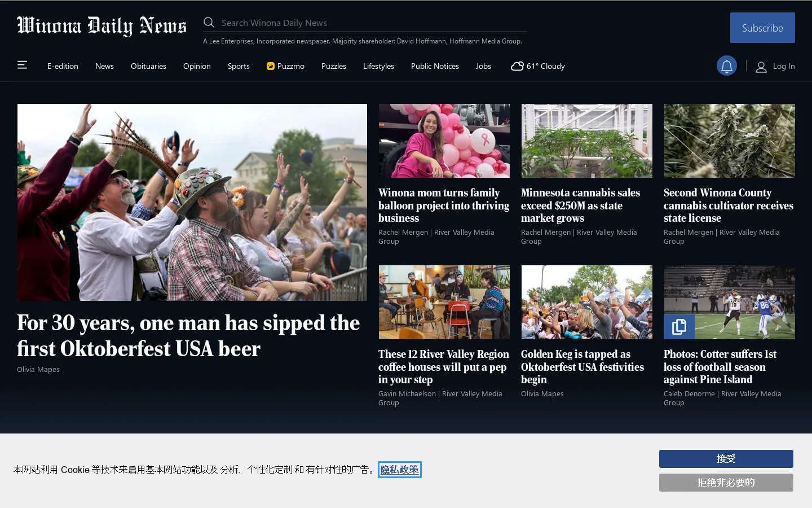Screen dimensions: 812x508
Task: Read 'Photos: Cotter suffers 1st loss' story
Action: [720, 367]
